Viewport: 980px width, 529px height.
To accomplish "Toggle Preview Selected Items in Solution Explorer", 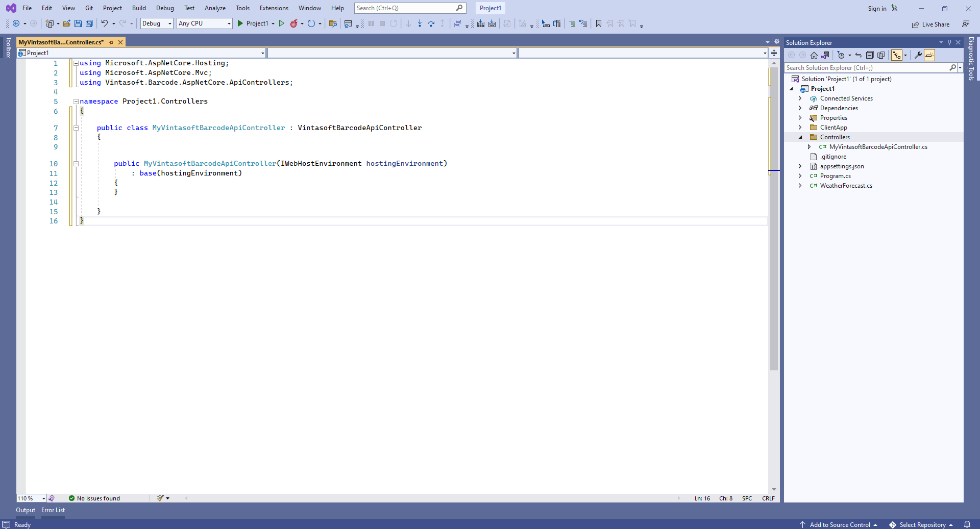I will tap(929, 55).
